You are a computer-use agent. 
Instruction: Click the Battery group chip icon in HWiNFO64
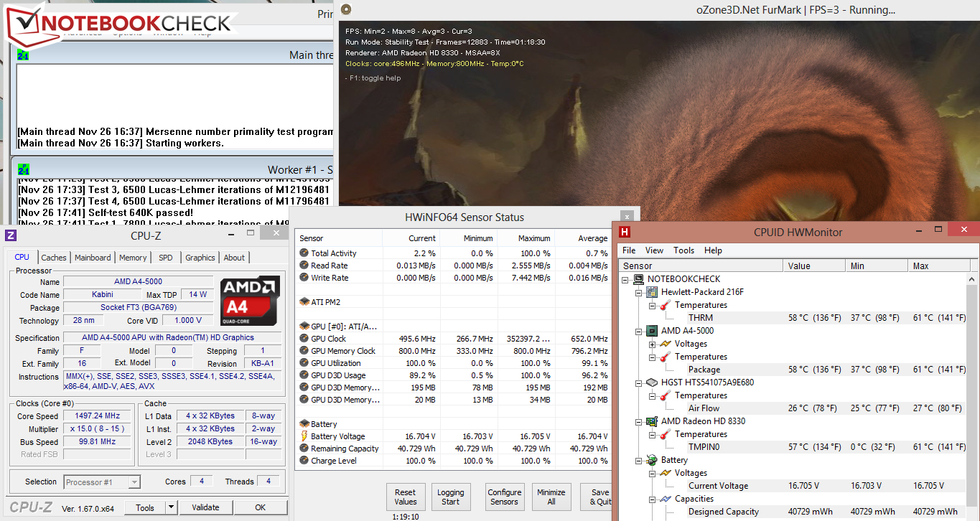point(304,424)
